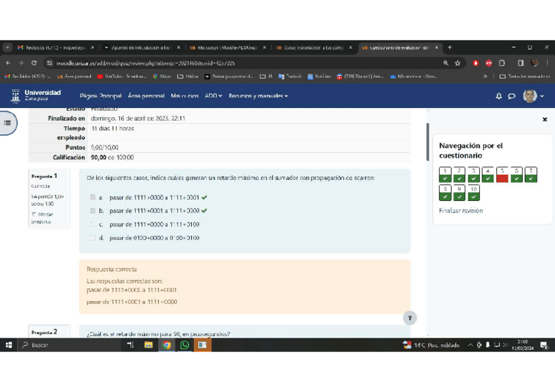Click the Finalizar revisión link
The width and height of the screenshot is (555, 392).
tap(461, 211)
